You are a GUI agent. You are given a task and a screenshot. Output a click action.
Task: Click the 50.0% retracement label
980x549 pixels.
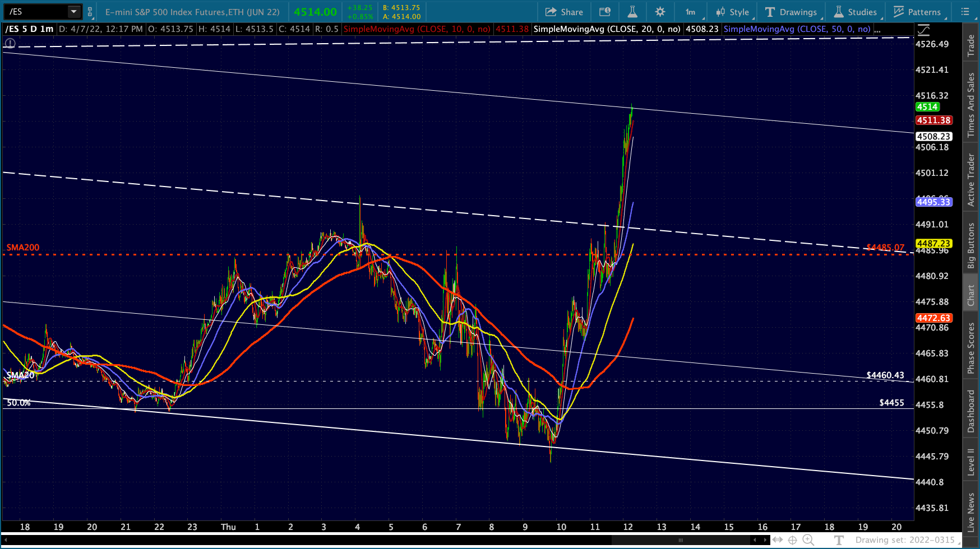(x=19, y=403)
